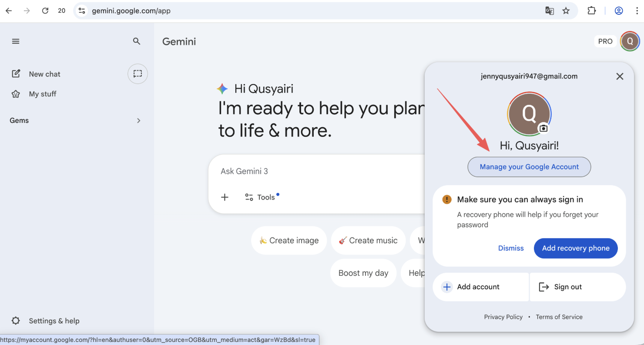Click the Gemini title in the header
Screen dimensions: 644x345
coord(179,41)
